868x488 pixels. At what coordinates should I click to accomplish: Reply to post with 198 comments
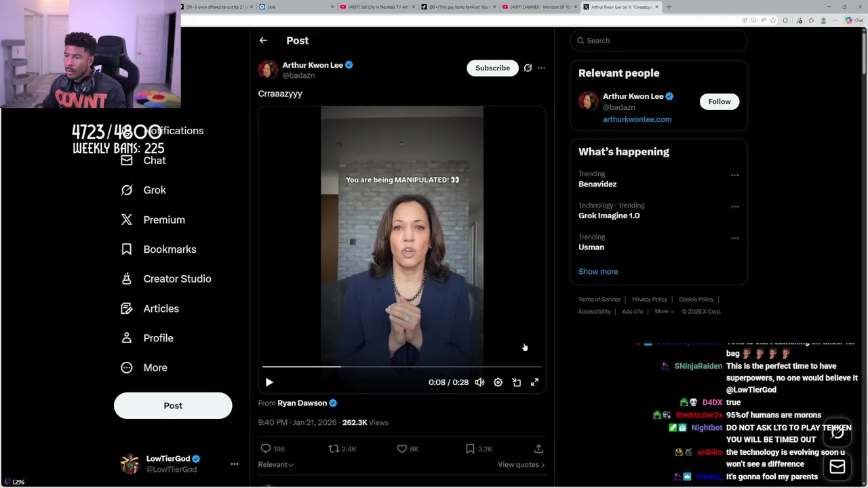(273, 449)
